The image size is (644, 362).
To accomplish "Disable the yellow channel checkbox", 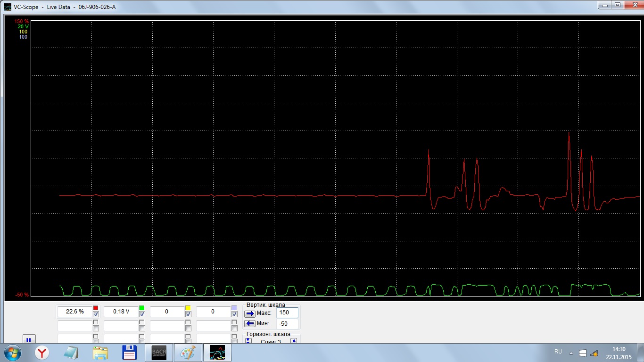I will coord(188,314).
